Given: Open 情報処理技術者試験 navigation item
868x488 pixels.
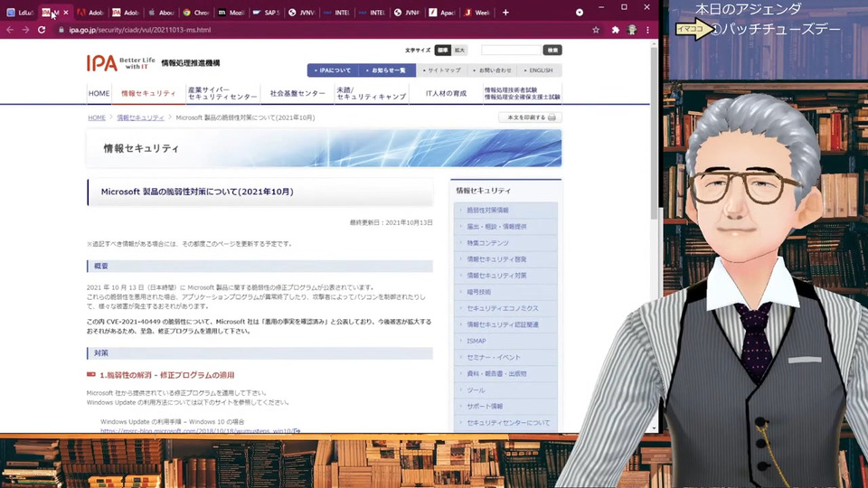Looking at the screenshot, I should [x=522, y=93].
